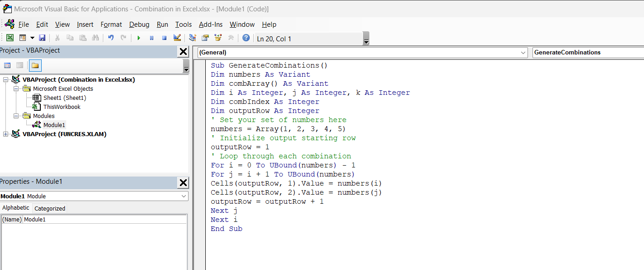Run the macro with the green play icon
This screenshot has height=270, width=644.
point(139,38)
